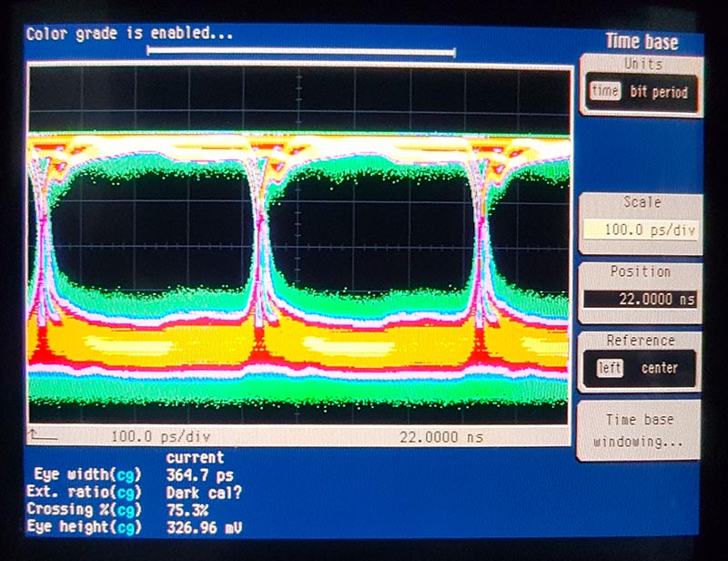
Task: Set Reference to 'center'
Action: pyautogui.click(x=660, y=368)
